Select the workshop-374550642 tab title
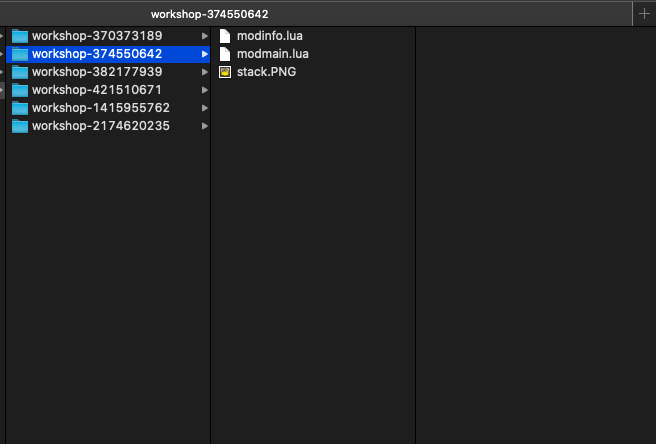Screen dimensions: 656x444 tap(210, 14)
